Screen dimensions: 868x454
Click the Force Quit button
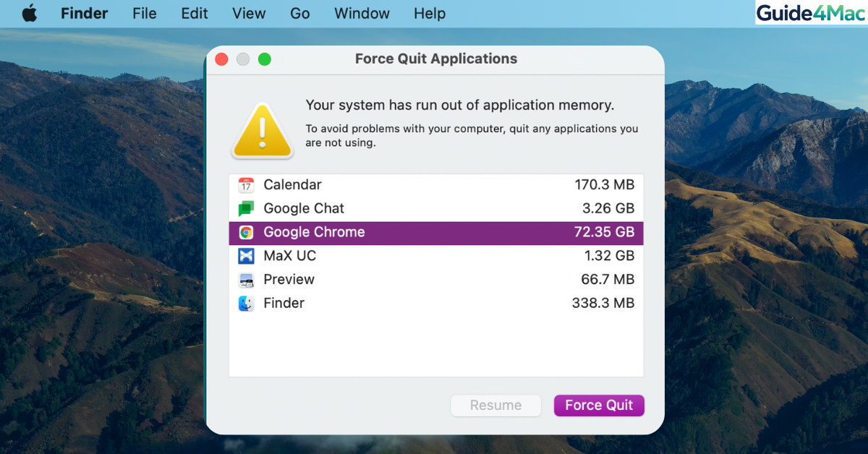[599, 406]
